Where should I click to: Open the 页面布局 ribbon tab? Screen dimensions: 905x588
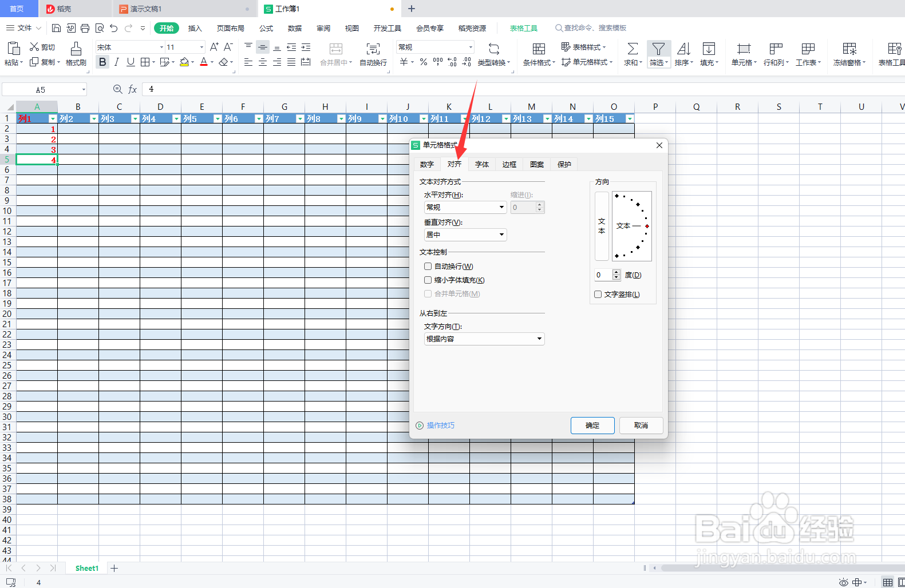pyautogui.click(x=231, y=28)
